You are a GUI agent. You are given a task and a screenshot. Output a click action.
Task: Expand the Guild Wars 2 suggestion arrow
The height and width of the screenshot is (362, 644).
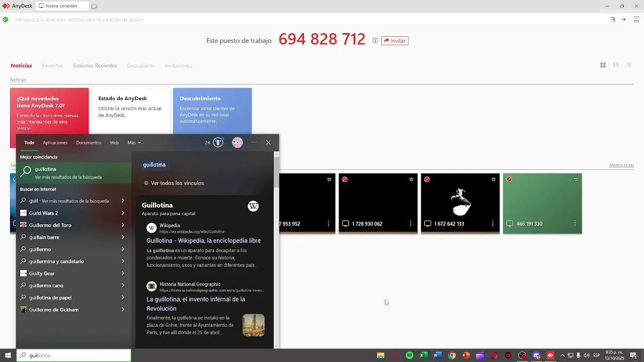[123, 213]
